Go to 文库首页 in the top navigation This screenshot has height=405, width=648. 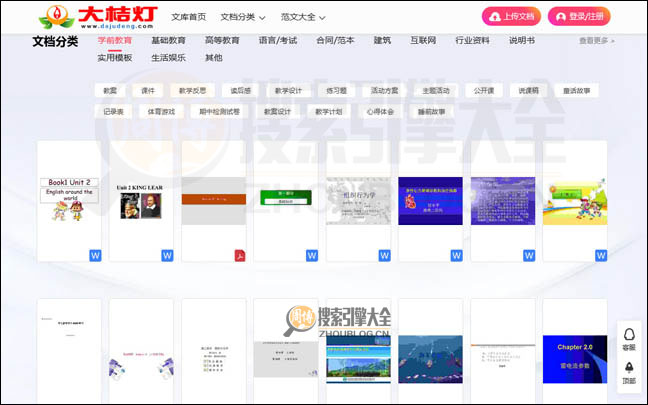188,17
